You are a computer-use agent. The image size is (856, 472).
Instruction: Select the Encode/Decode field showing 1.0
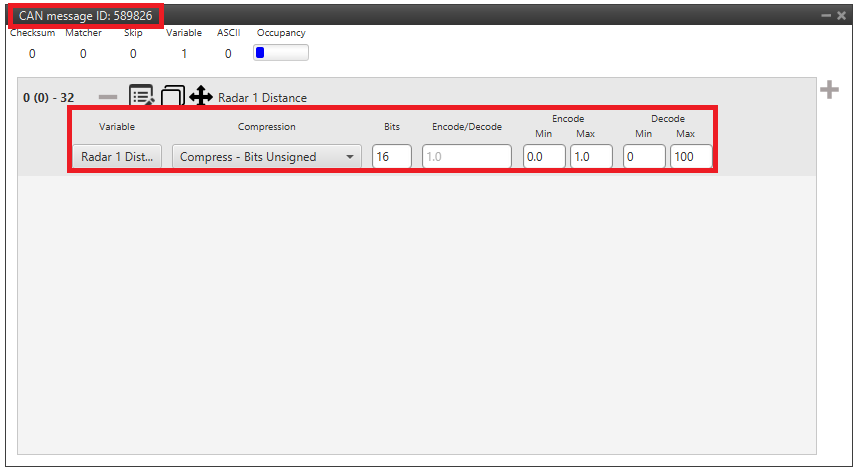[x=466, y=157]
